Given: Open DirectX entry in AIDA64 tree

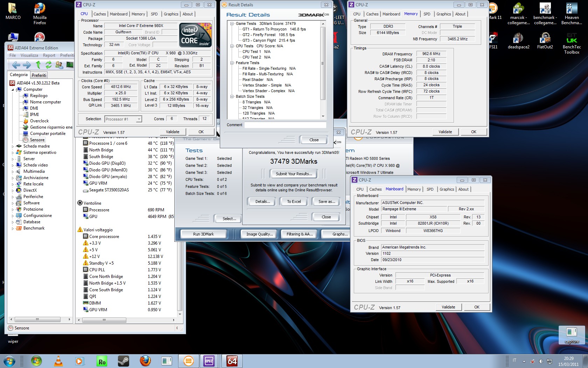Looking at the screenshot, I should point(30,190).
